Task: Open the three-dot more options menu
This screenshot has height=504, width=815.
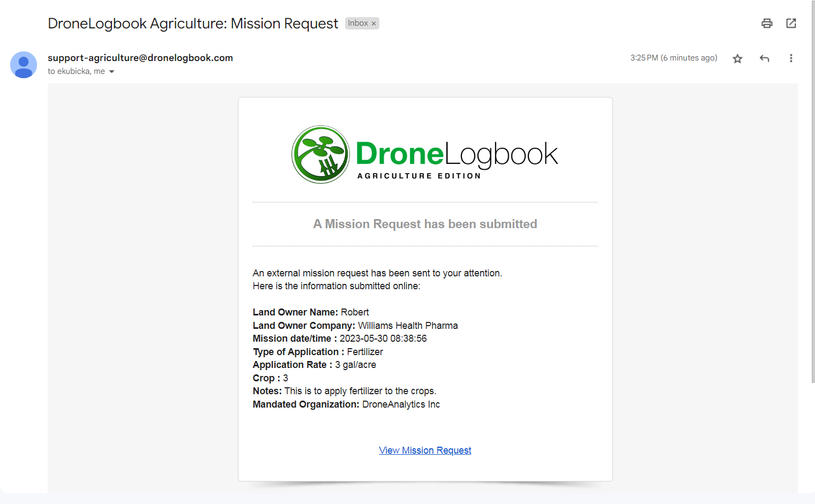Action: tap(791, 58)
